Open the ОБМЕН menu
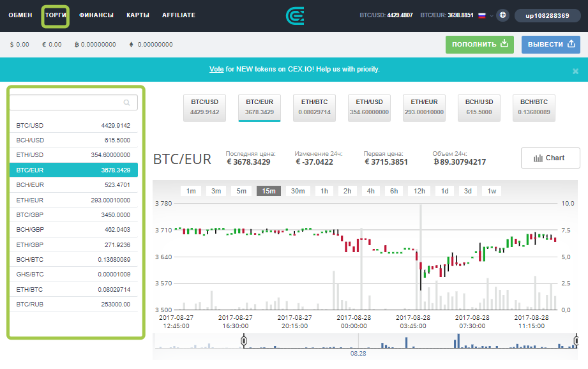Screen dimensions: 588x369 pyautogui.click(x=20, y=15)
